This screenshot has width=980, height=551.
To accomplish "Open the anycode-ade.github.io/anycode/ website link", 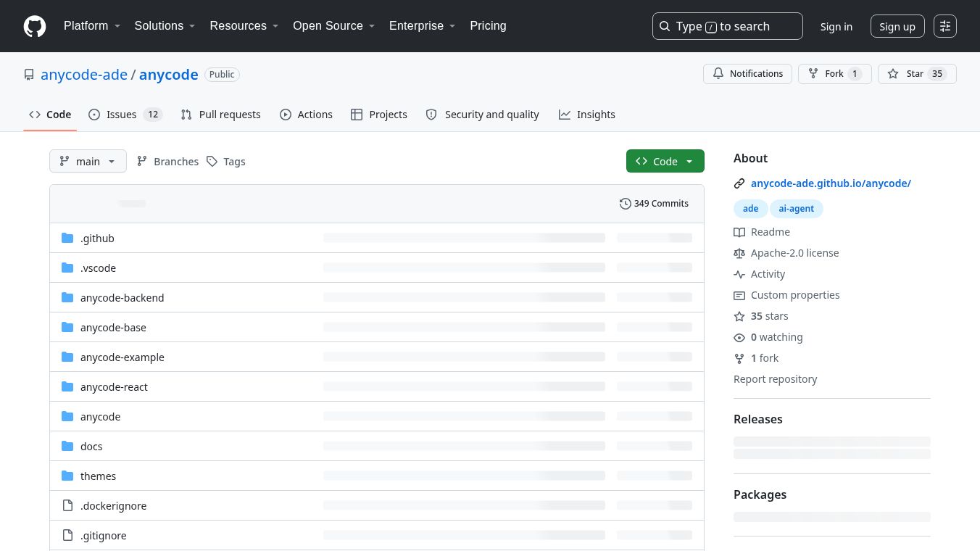I will 831,183.
